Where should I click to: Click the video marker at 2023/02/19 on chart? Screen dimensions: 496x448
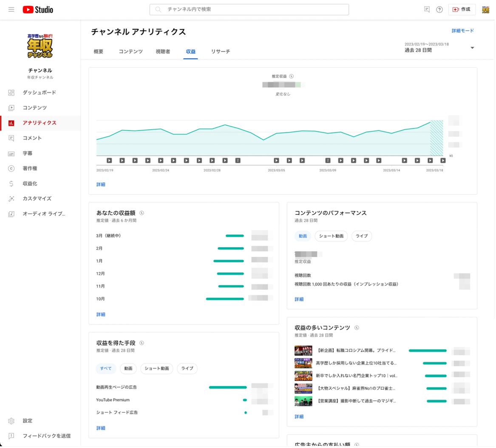tap(109, 161)
